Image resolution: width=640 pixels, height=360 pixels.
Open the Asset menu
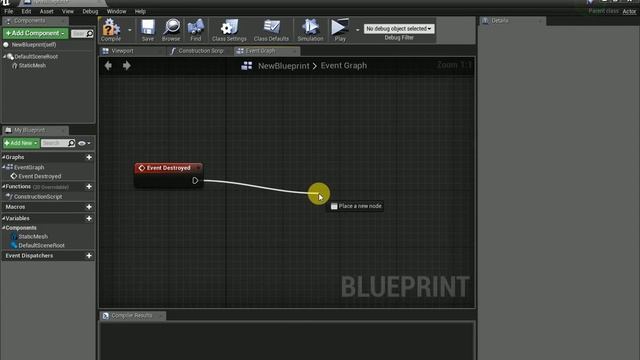point(47,11)
